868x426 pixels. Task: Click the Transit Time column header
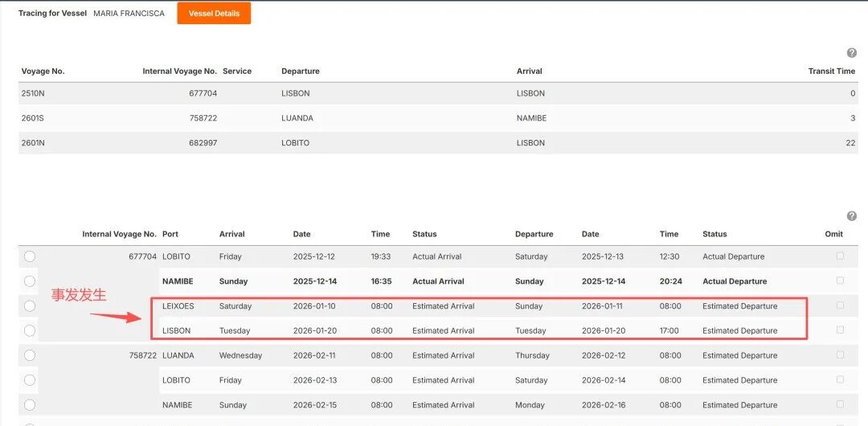click(x=832, y=72)
